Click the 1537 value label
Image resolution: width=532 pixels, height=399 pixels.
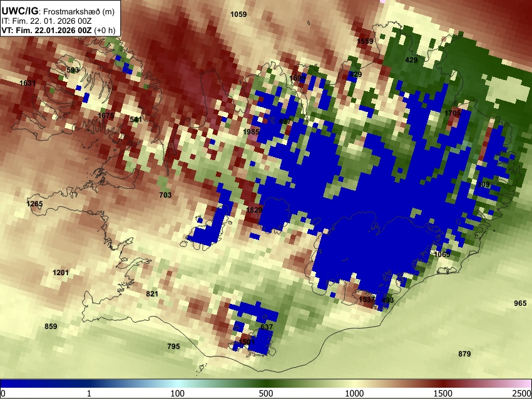[x=367, y=300]
